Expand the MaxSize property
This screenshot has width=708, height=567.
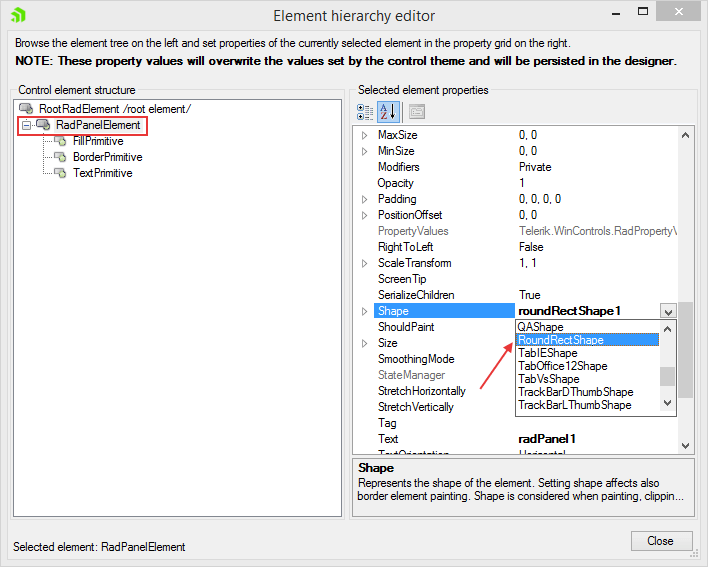[x=364, y=135]
